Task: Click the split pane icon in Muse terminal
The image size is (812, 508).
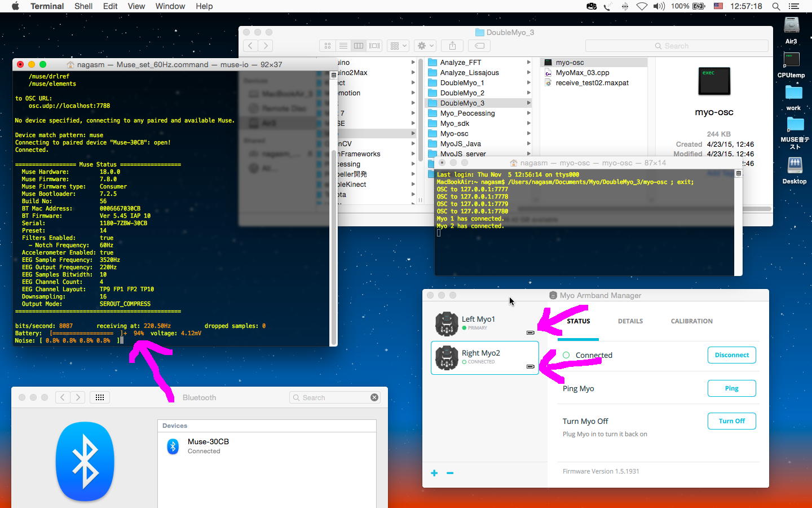Action: [333, 75]
